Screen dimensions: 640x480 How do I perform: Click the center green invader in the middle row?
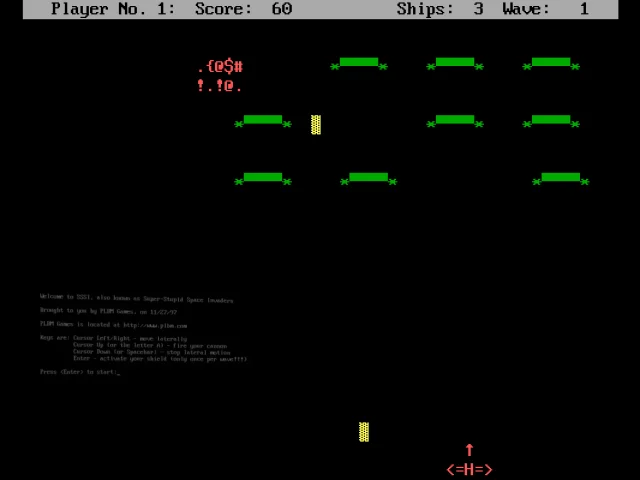click(x=455, y=121)
